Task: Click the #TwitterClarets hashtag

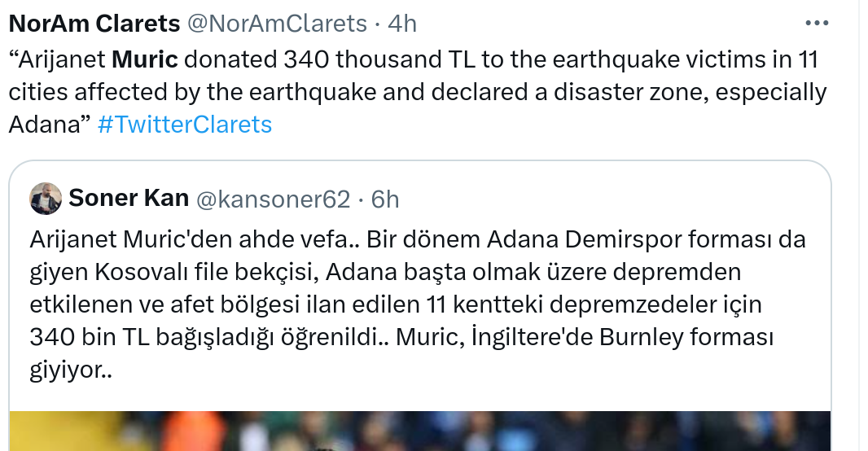Action: [x=184, y=125]
